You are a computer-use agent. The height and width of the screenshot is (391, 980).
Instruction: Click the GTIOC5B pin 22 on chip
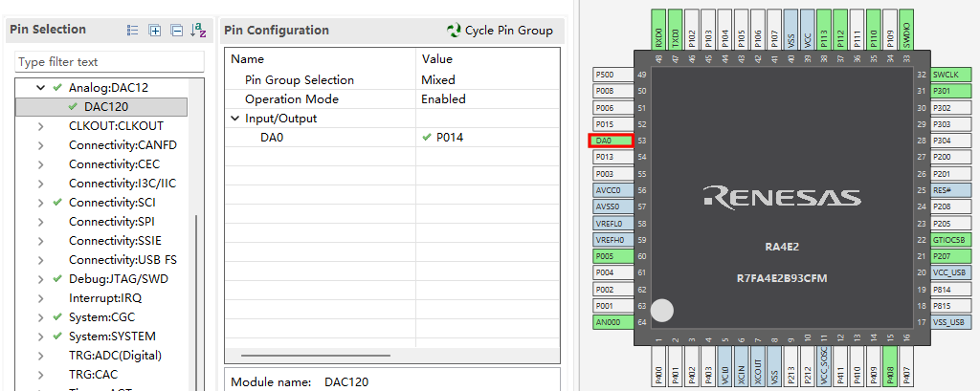coord(951,240)
